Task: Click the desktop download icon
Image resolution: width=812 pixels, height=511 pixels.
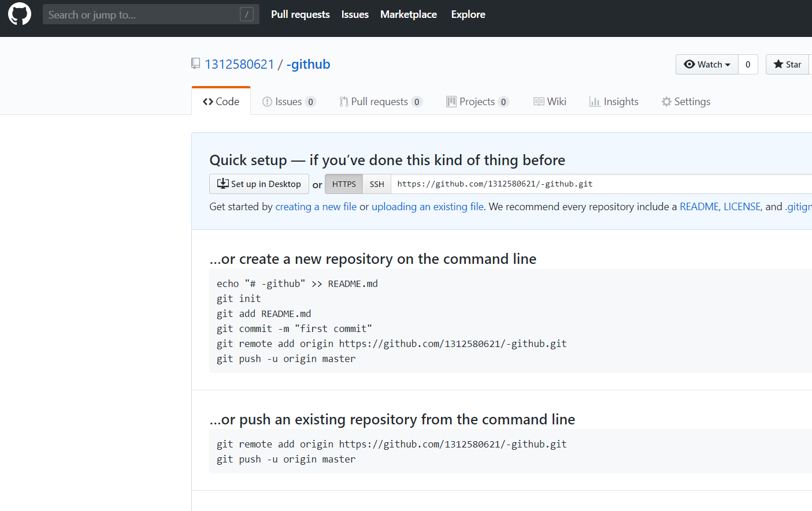Action: [x=223, y=184]
